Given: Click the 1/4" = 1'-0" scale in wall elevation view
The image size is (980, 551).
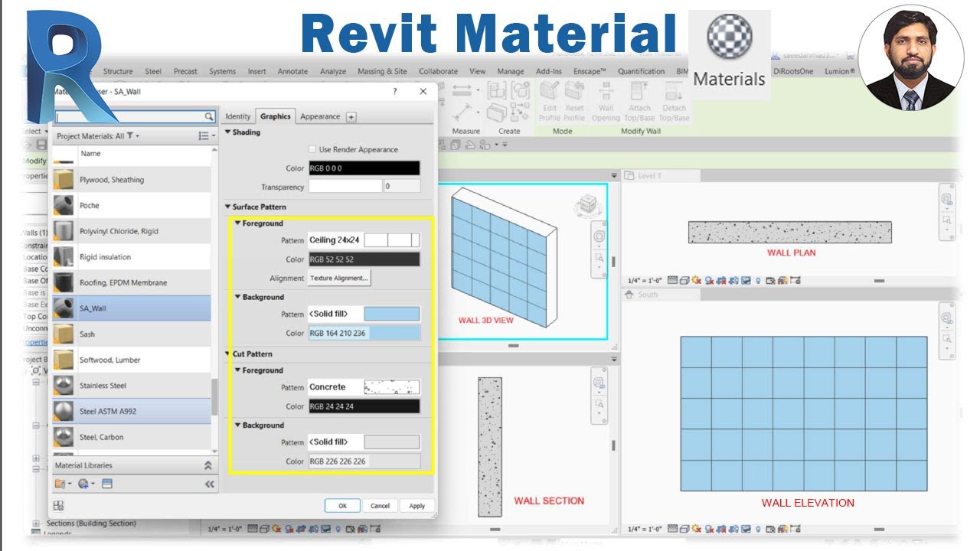Looking at the screenshot, I should pyautogui.click(x=644, y=529).
